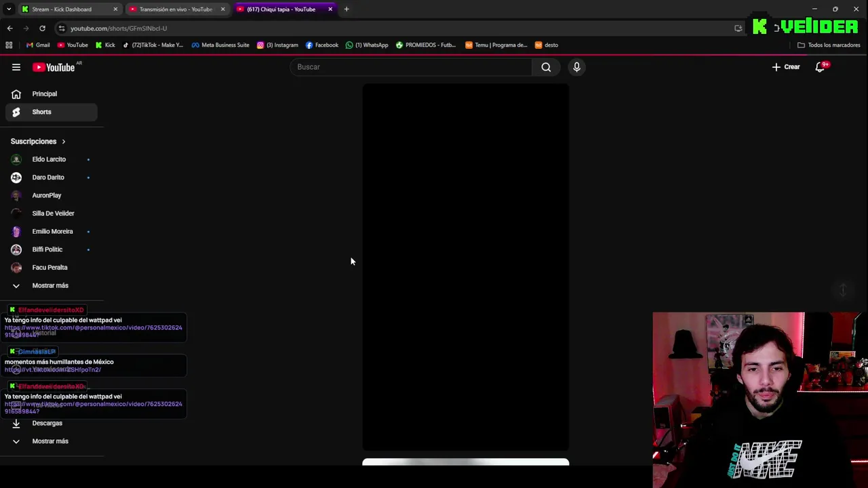Open the TikTok bookmark

point(153,45)
